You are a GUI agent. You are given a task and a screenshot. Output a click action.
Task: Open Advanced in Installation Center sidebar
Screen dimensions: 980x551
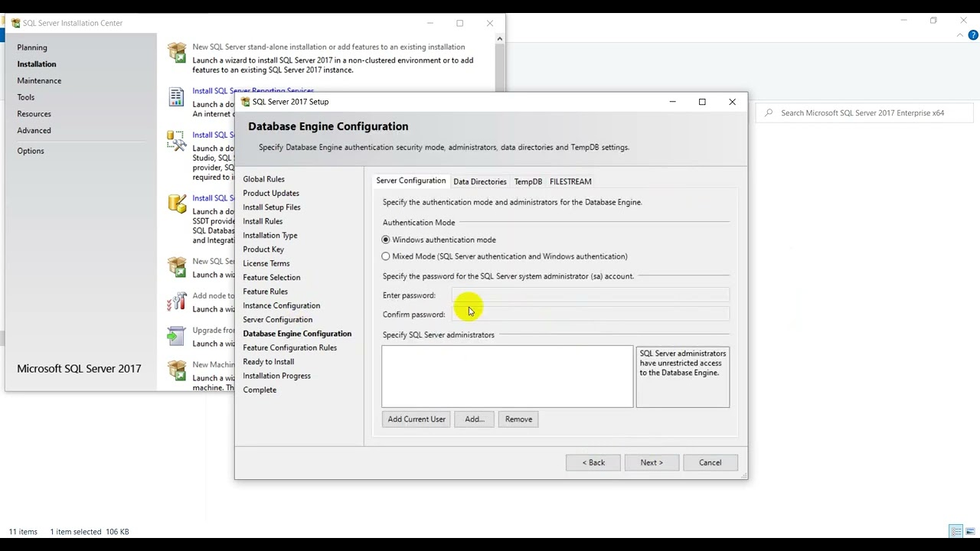(34, 131)
